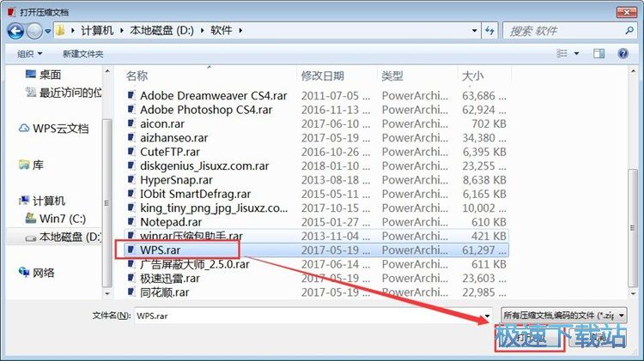Click the change view icon

[562, 53]
